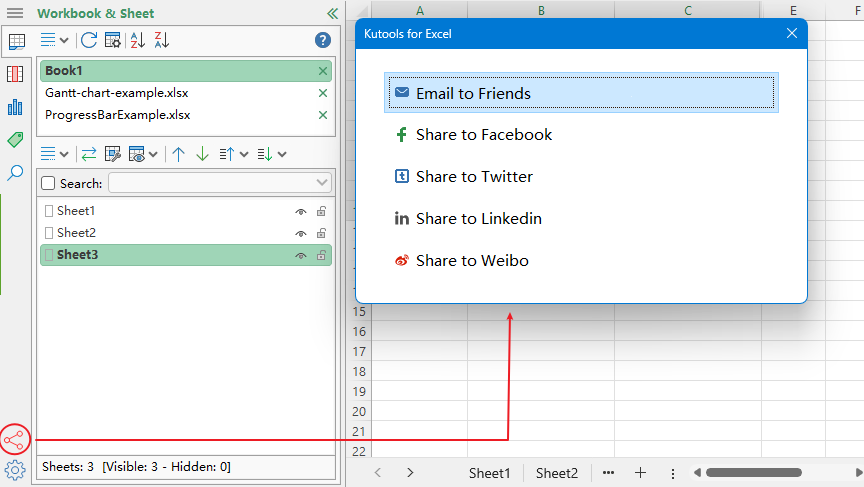Open the Find and Replace magnifier pane
864x487 pixels.
tap(15, 173)
